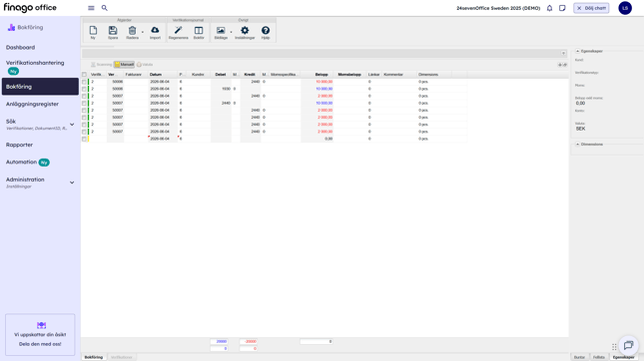Create a new entry with Ny
This screenshot has width=644, height=361.
click(93, 32)
